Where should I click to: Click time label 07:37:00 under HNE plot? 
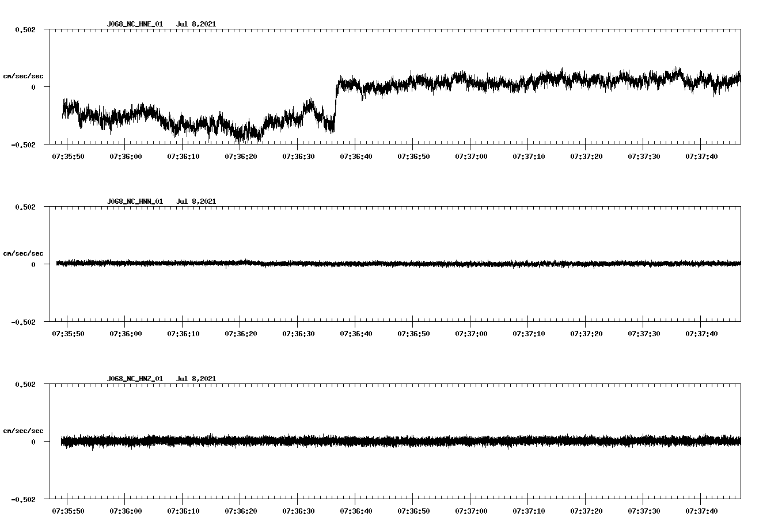pos(471,157)
